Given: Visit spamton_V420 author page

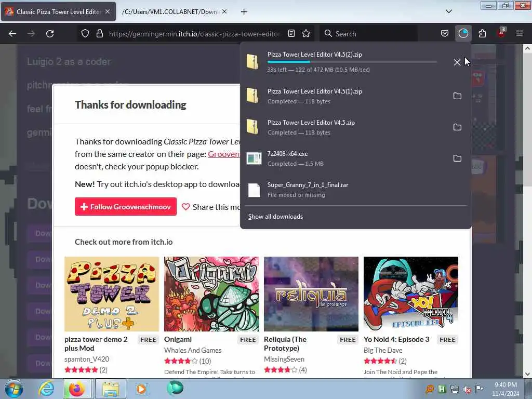Looking at the screenshot, I should click(87, 359).
